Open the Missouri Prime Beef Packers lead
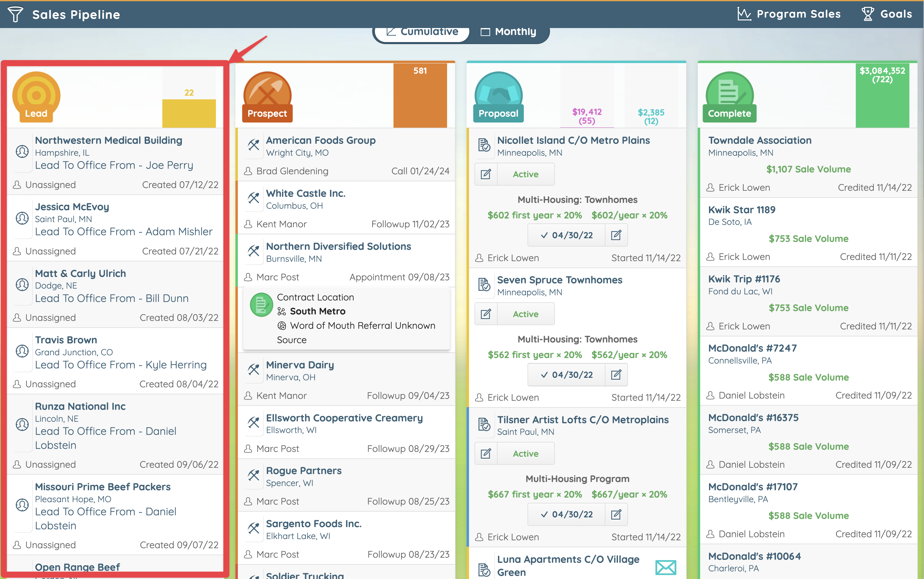The image size is (924, 579). pos(103,487)
